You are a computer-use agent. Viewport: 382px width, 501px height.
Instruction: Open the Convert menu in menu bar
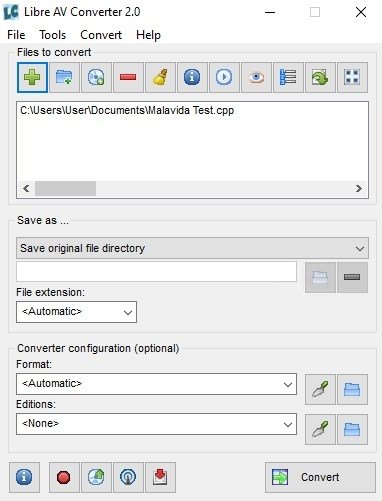tap(101, 35)
